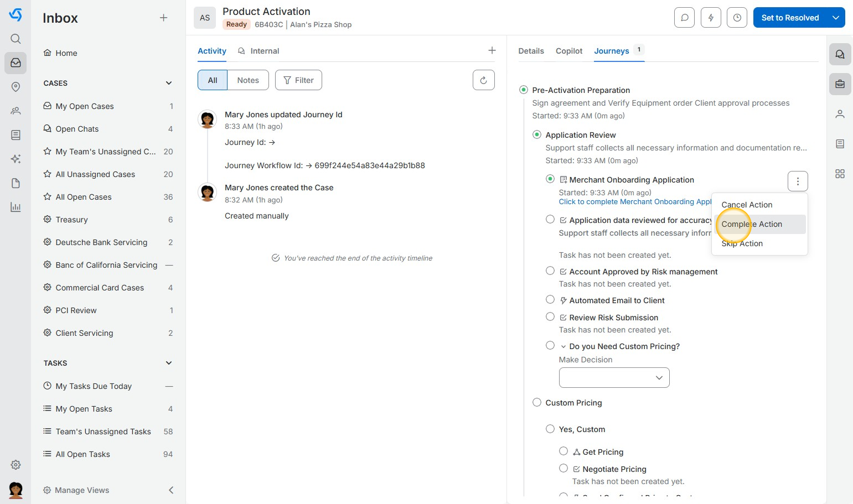Choose Complete Action from the menu

click(x=752, y=224)
